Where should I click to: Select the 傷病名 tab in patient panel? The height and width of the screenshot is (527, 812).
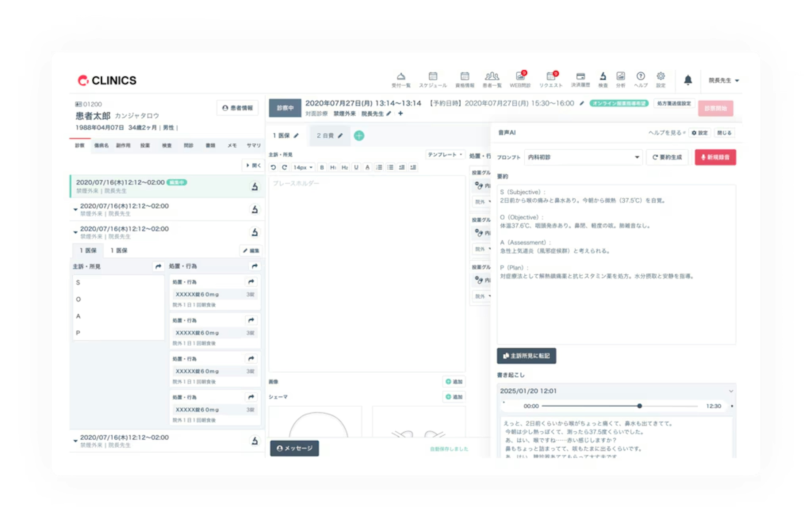tap(101, 146)
